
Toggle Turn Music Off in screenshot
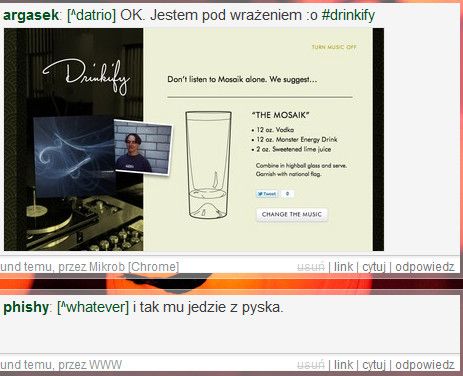tap(334, 47)
